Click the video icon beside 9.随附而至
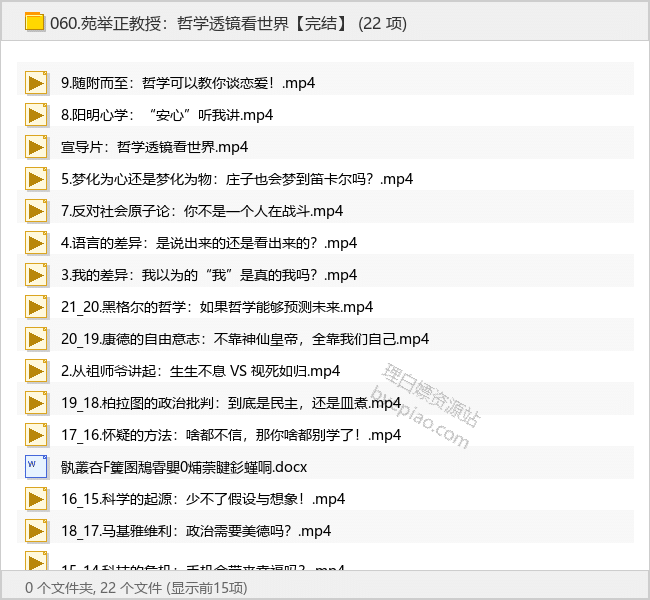The height and width of the screenshot is (600, 650). [x=36, y=83]
